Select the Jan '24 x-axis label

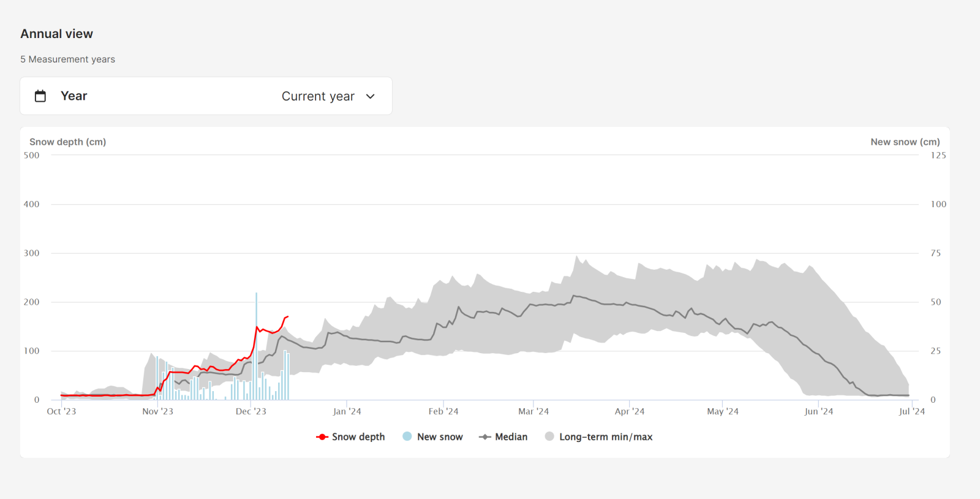347,411
